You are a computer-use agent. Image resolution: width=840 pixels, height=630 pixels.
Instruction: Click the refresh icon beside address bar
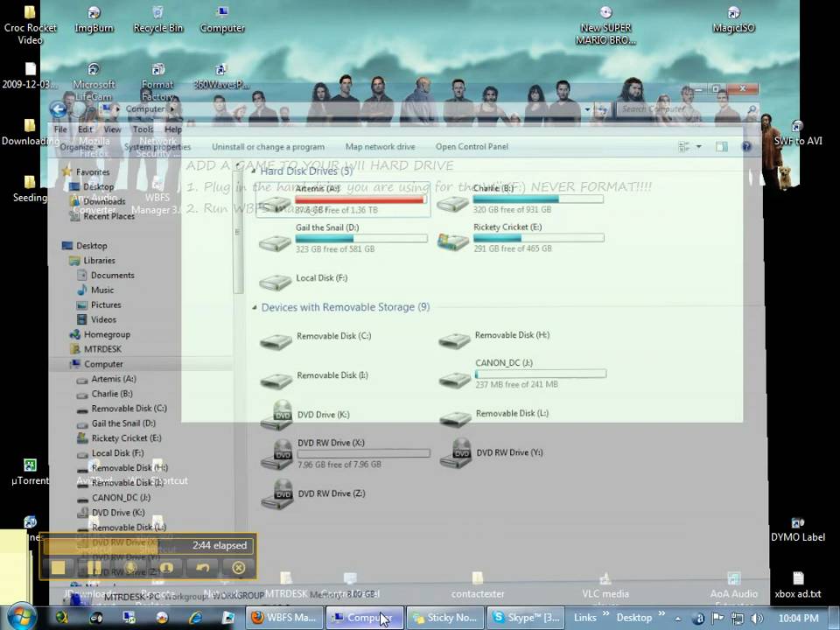pos(602,110)
